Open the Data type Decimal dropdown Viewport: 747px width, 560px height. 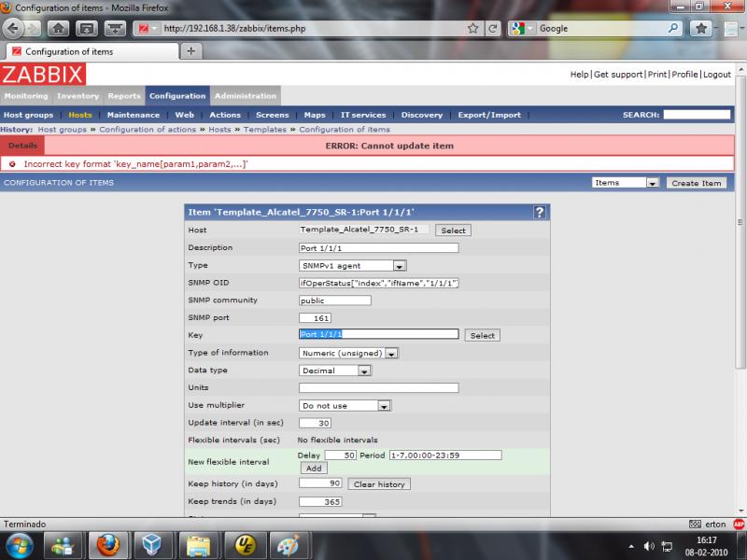point(364,371)
